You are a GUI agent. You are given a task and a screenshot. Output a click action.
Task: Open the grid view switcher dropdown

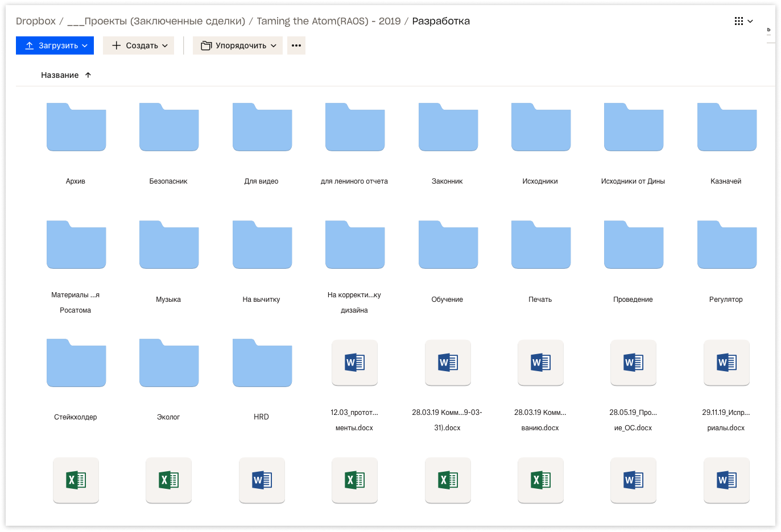[x=743, y=21]
